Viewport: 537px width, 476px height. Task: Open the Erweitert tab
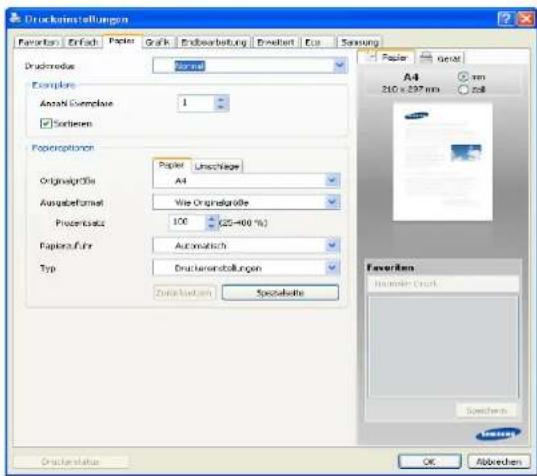pos(276,42)
